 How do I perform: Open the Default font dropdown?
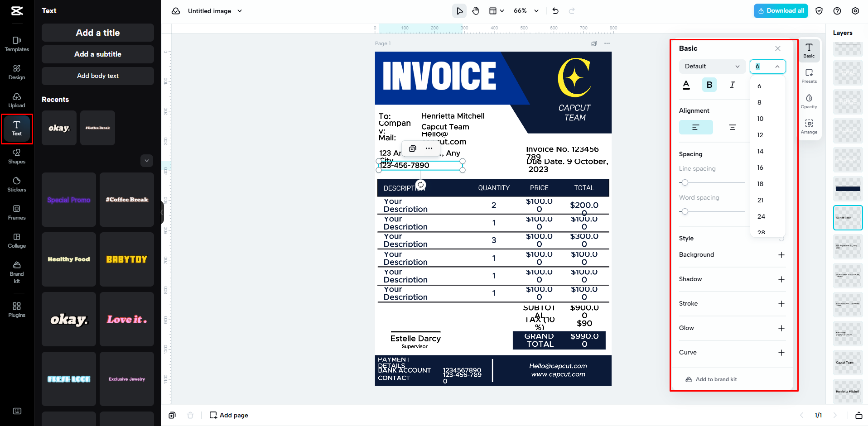[x=712, y=66]
